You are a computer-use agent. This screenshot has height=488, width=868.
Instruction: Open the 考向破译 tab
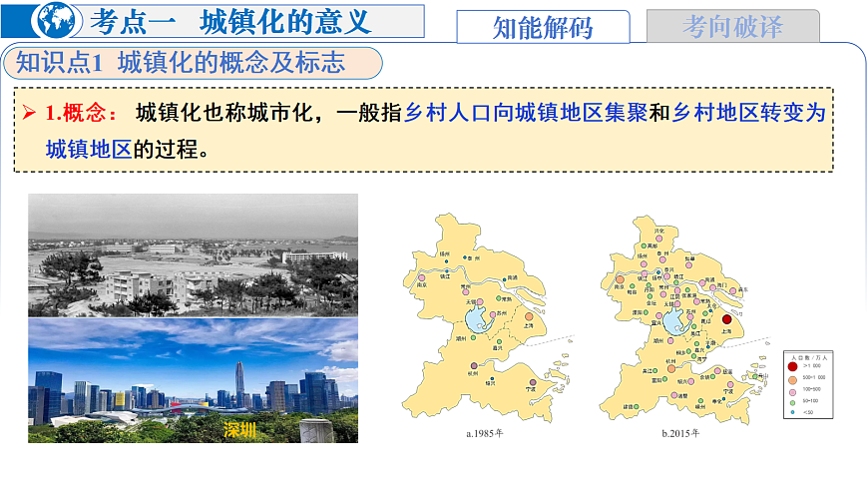pyautogui.click(x=732, y=27)
